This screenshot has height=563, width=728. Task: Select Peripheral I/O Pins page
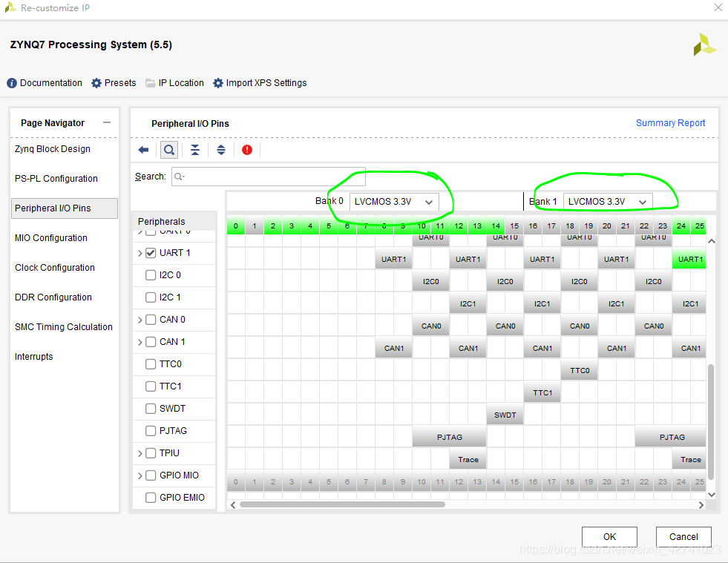[x=64, y=208]
